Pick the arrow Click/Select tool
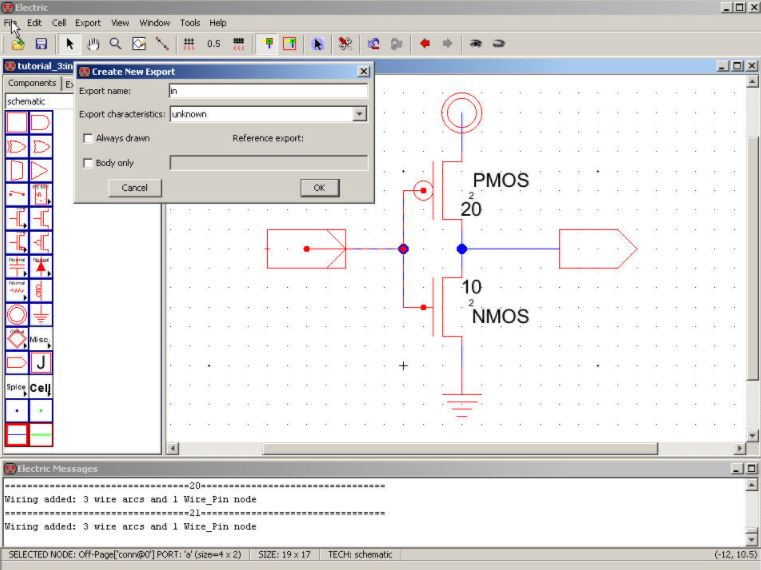 (x=70, y=44)
